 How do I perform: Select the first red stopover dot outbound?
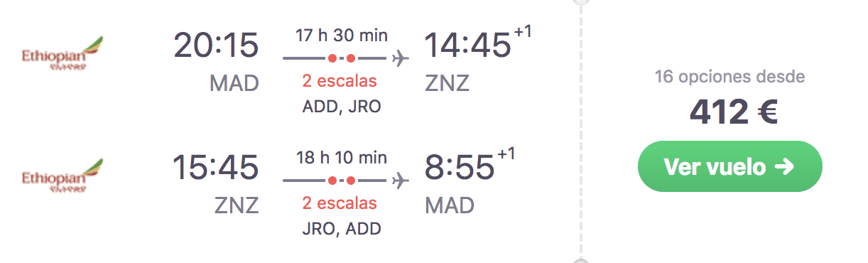tap(332, 58)
